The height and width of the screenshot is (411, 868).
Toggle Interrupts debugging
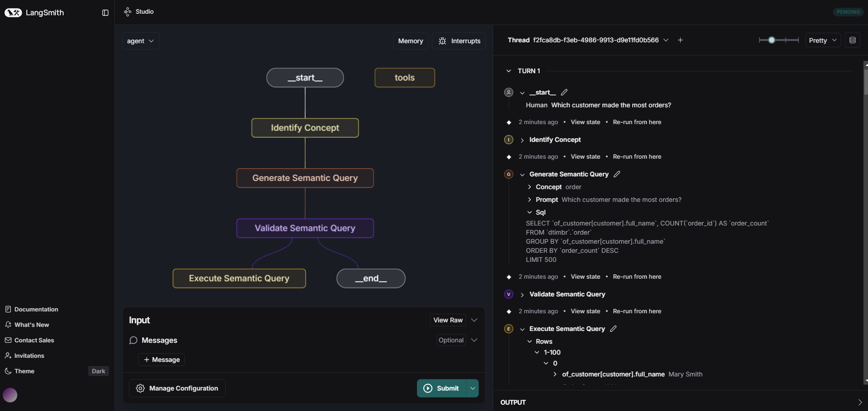pos(459,40)
